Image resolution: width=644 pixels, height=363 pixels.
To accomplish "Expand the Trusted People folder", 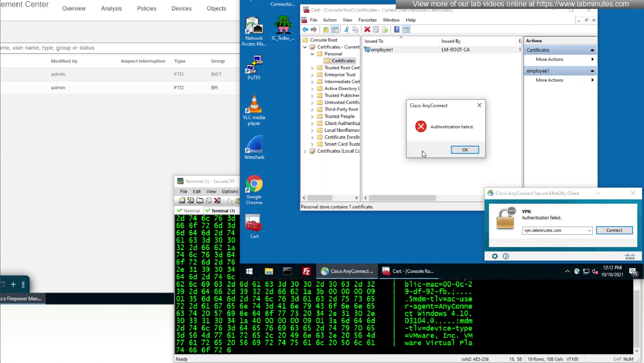I will (312, 116).
